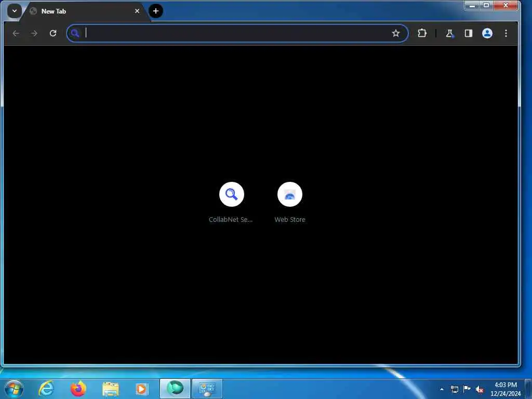Open the profile avatar menu

click(487, 33)
